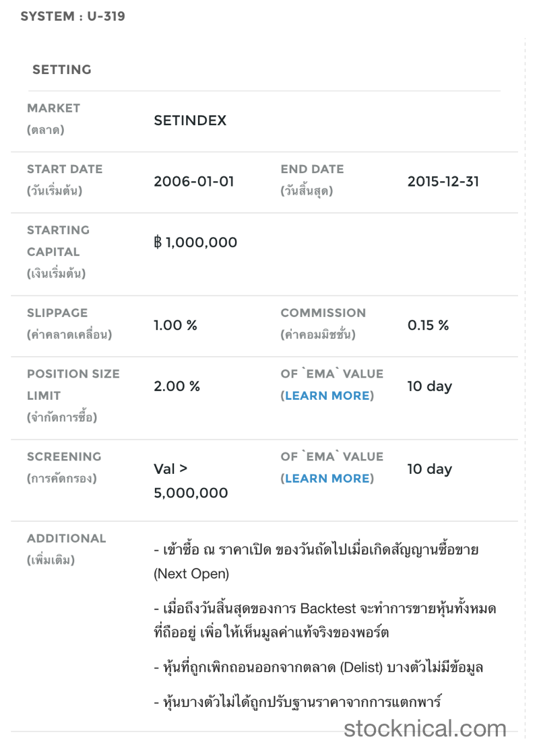Click the stocknical.com watermark

[425, 728]
